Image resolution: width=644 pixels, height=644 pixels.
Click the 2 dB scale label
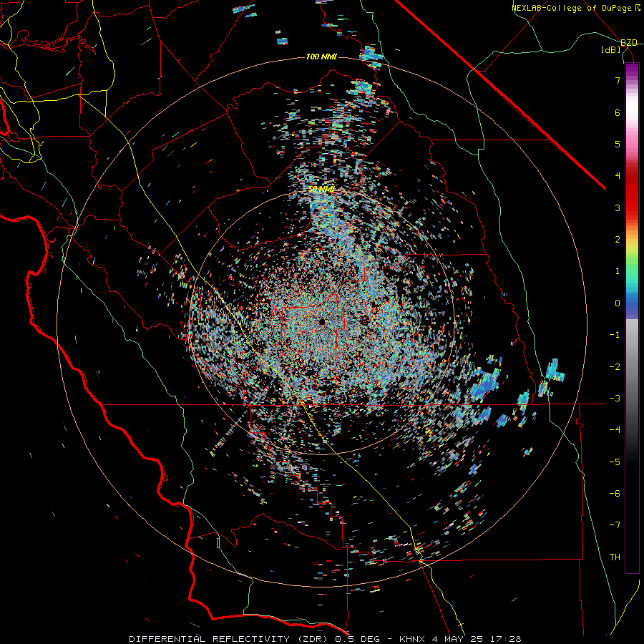coord(618,240)
